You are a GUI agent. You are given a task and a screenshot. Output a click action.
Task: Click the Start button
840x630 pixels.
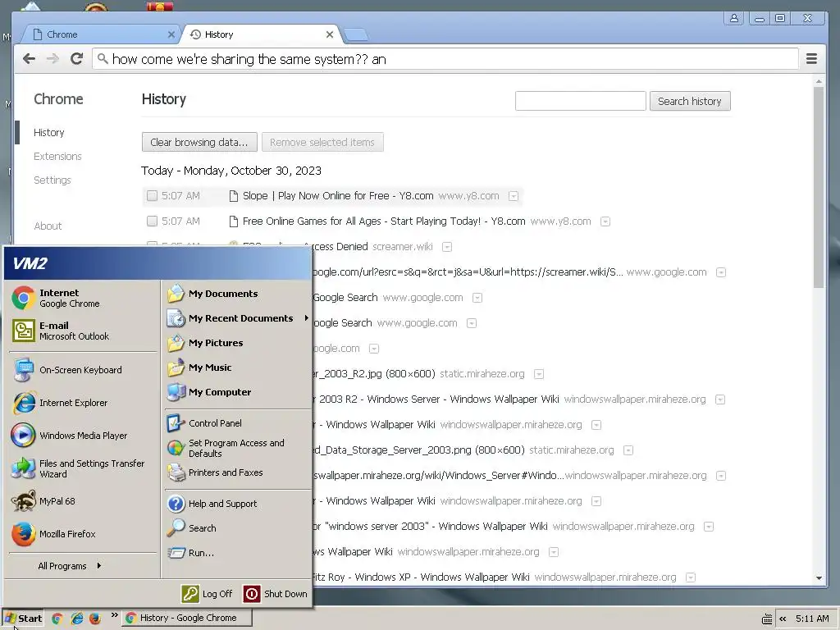(x=22, y=619)
